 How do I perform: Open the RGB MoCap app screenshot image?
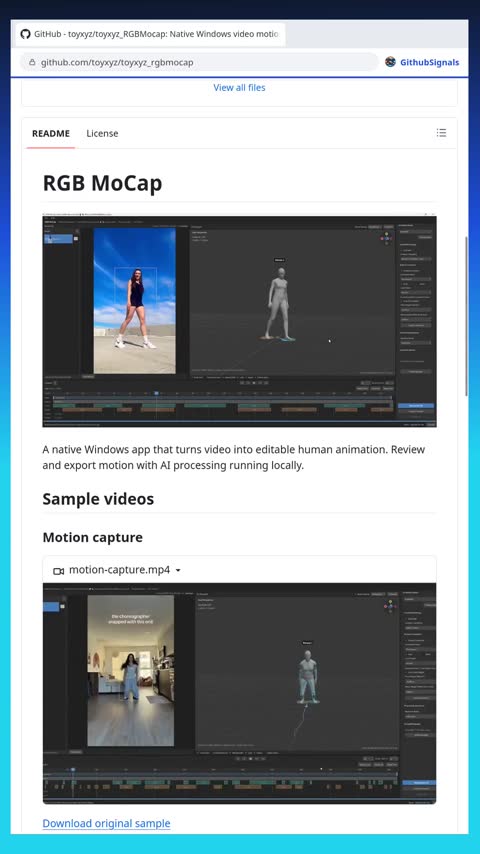(239, 320)
